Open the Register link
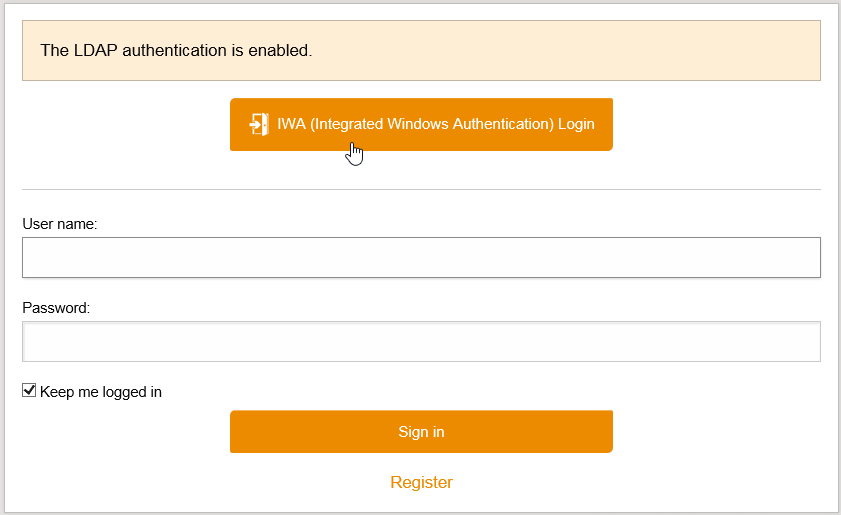841x515 pixels. [421, 482]
